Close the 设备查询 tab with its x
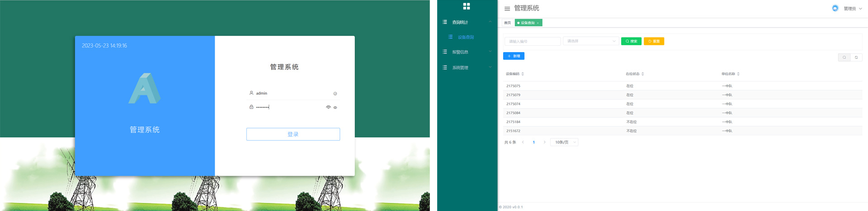Image resolution: width=868 pixels, height=211 pixels. [538, 23]
